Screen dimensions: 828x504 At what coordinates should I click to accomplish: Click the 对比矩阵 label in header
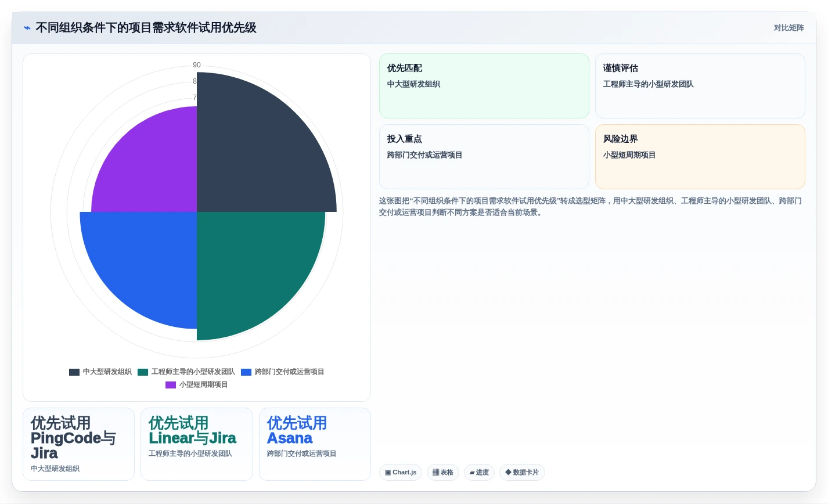coord(789,28)
